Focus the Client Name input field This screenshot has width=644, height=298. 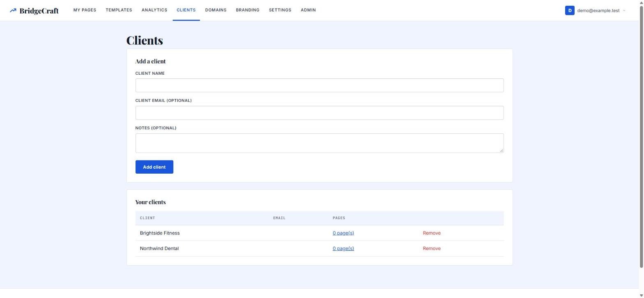[320, 85]
